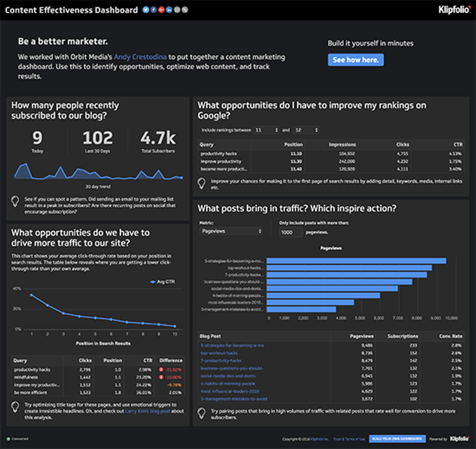Screen dimensions: 476x449
Task: Share the dashboard on LinkedIn
Action: click(x=169, y=10)
